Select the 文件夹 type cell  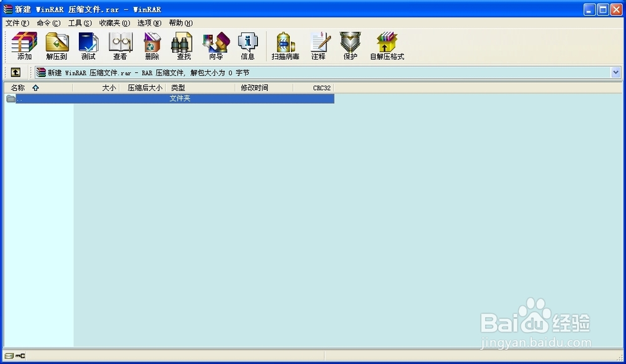click(x=180, y=98)
